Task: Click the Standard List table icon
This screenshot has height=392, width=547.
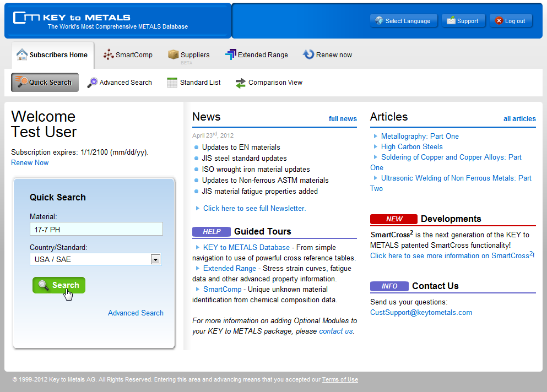Action: tap(172, 83)
